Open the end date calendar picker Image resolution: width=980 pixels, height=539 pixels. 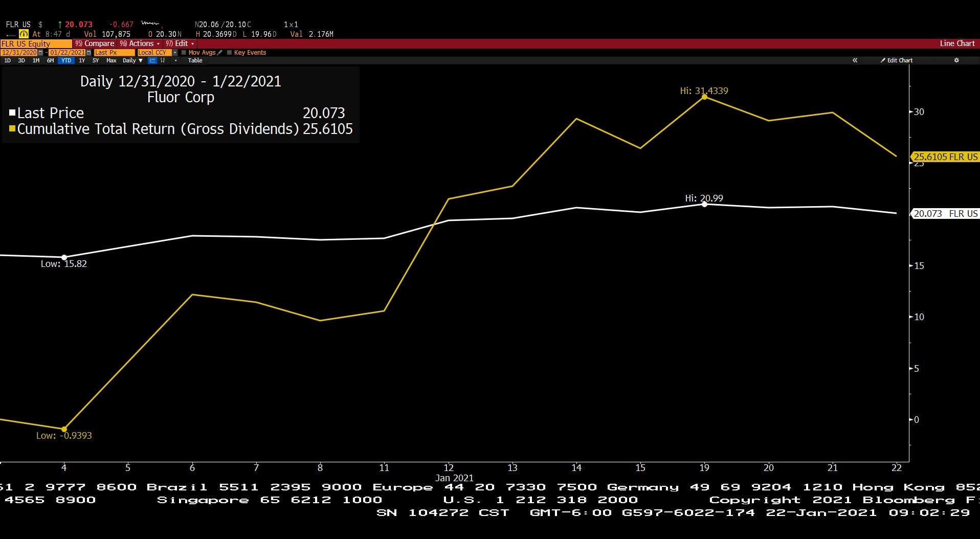(x=88, y=53)
